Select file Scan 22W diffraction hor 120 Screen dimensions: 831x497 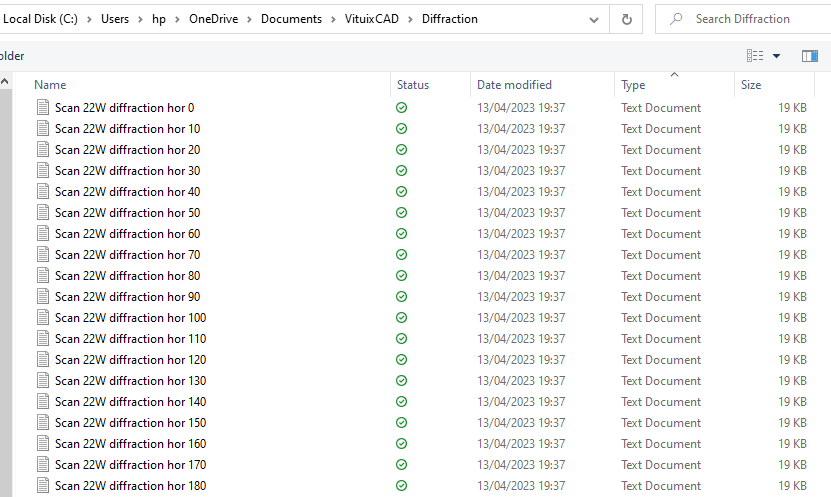coord(130,360)
